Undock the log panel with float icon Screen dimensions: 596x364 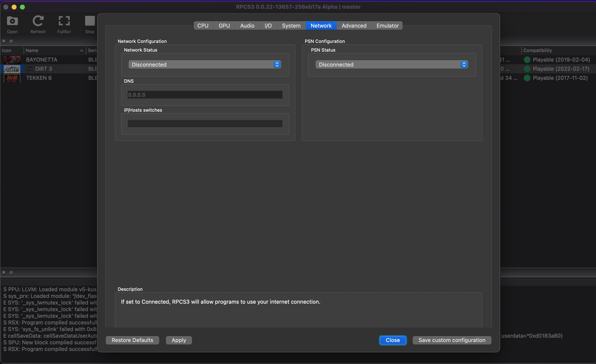tap(11, 272)
